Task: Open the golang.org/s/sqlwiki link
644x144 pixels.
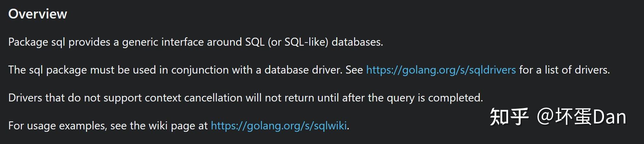Action: pyautogui.click(x=279, y=126)
